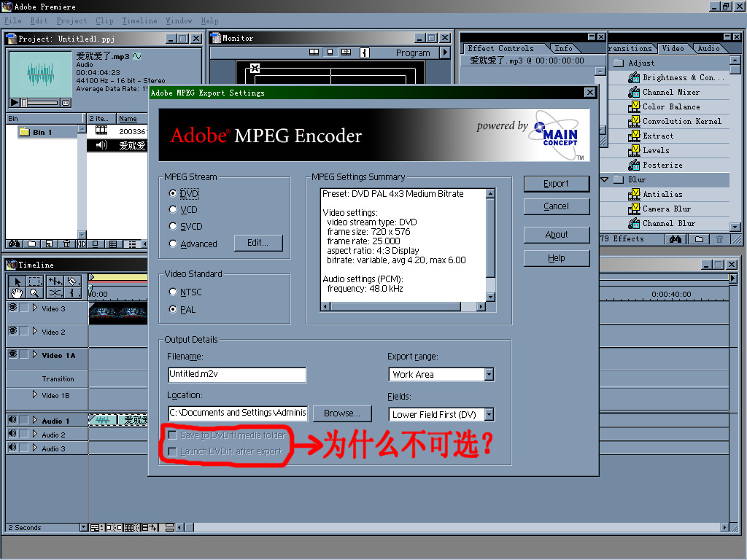
Task: Open the Window menu
Action: pyautogui.click(x=179, y=21)
